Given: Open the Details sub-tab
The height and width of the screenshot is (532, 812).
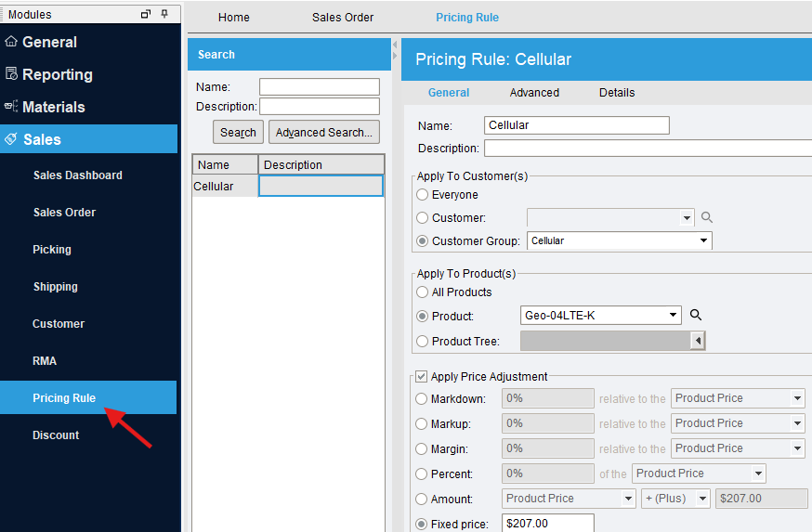Looking at the screenshot, I should [x=617, y=93].
